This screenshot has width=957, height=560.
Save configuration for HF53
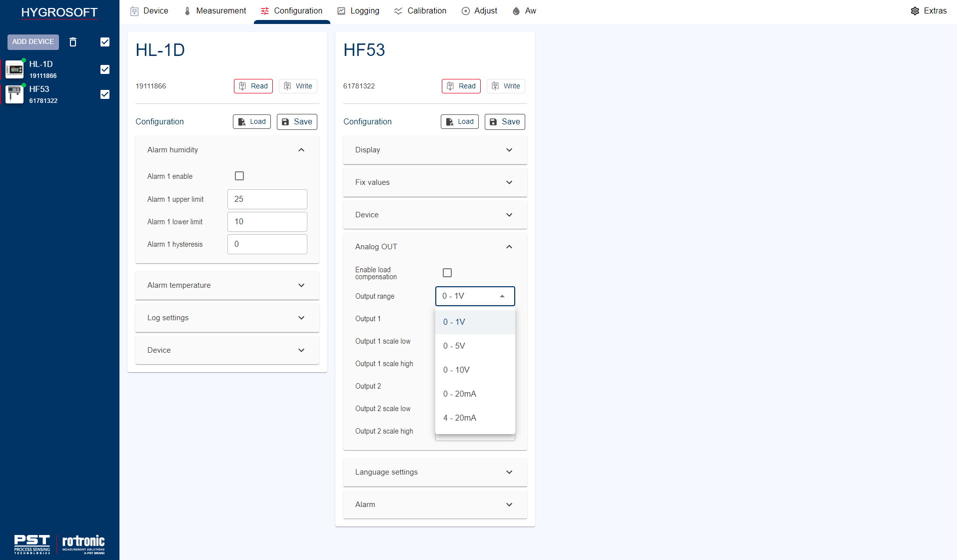click(505, 122)
